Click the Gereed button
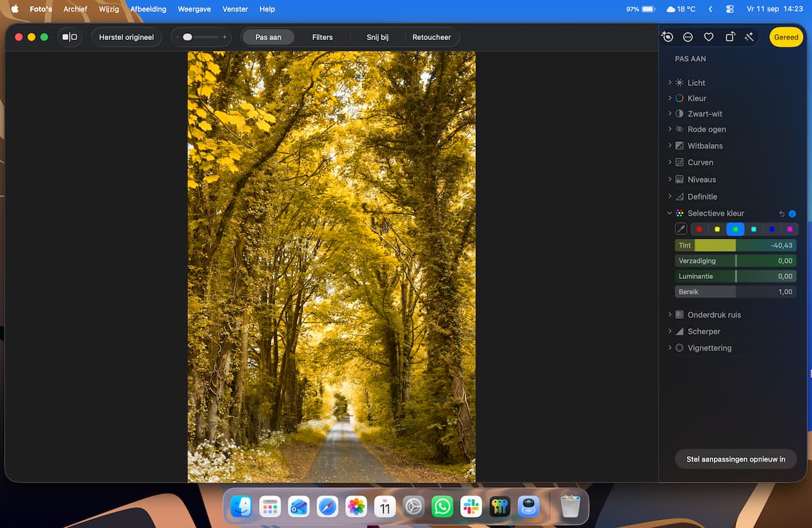Image resolution: width=812 pixels, height=528 pixels. point(786,37)
